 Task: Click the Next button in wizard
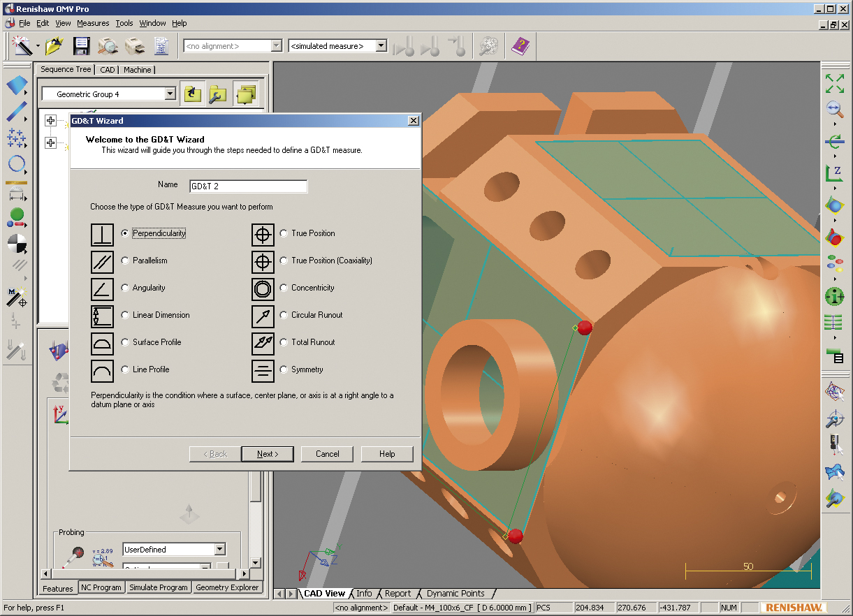267,454
